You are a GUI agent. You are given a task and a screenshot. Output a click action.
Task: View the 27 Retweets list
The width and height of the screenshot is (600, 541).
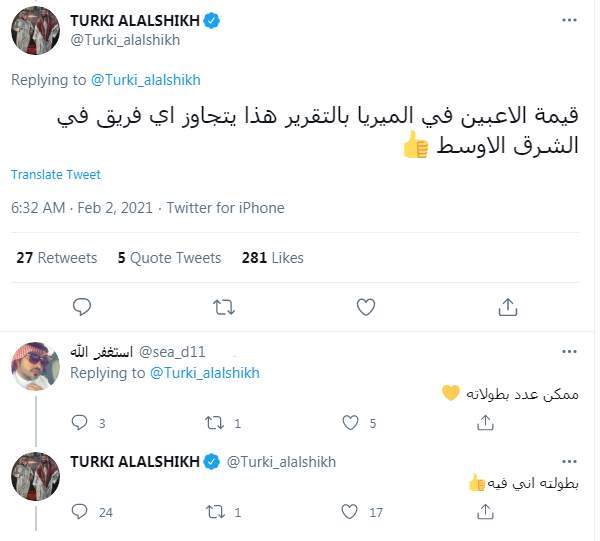point(57,258)
